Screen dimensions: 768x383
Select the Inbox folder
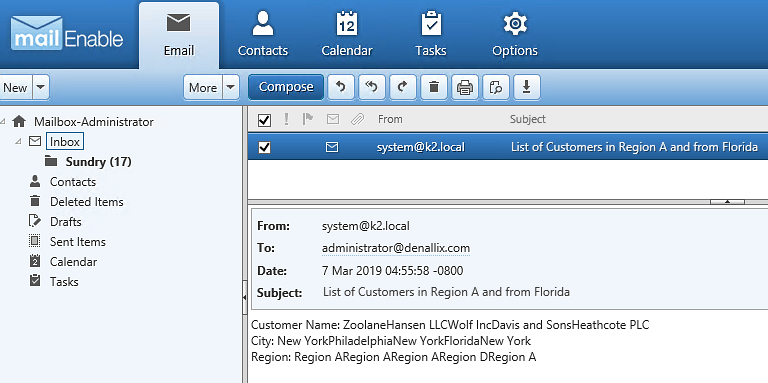(x=65, y=142)
